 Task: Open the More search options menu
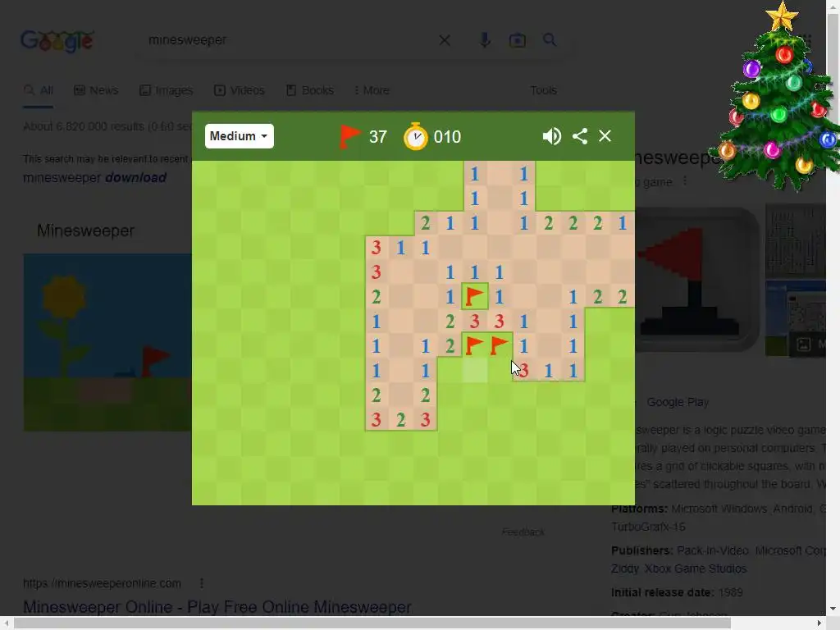pos(372,90)
